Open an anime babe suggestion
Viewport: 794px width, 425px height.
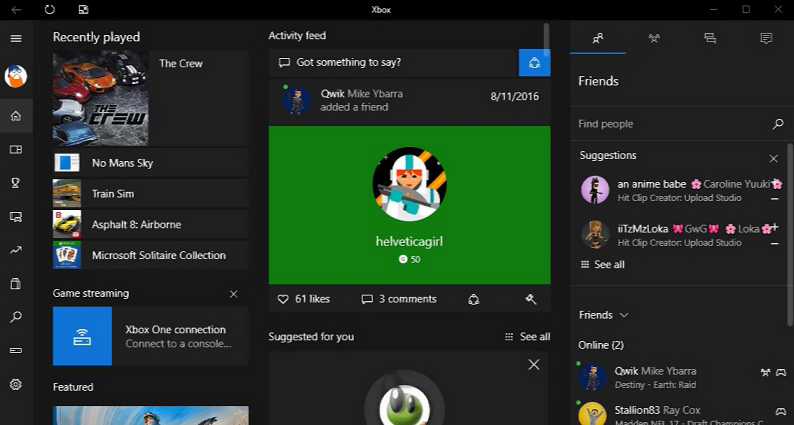(681, 190)
